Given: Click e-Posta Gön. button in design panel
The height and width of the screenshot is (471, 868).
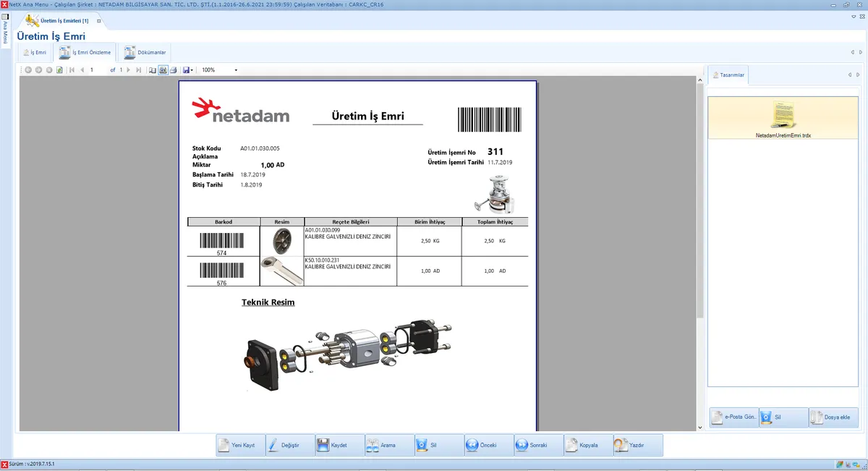Looking at the screenshot, I should (x=733, y=417).
